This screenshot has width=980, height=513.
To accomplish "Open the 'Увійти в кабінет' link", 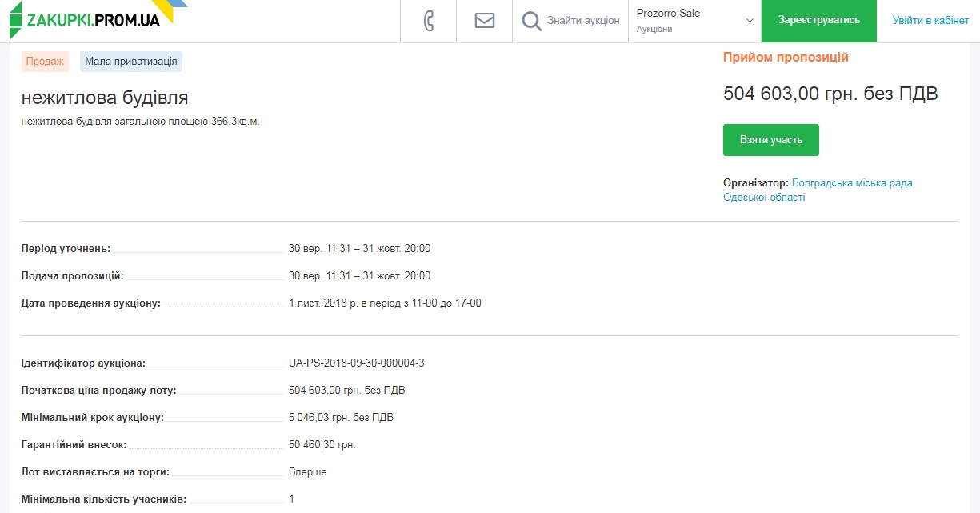I will point(930,21).
